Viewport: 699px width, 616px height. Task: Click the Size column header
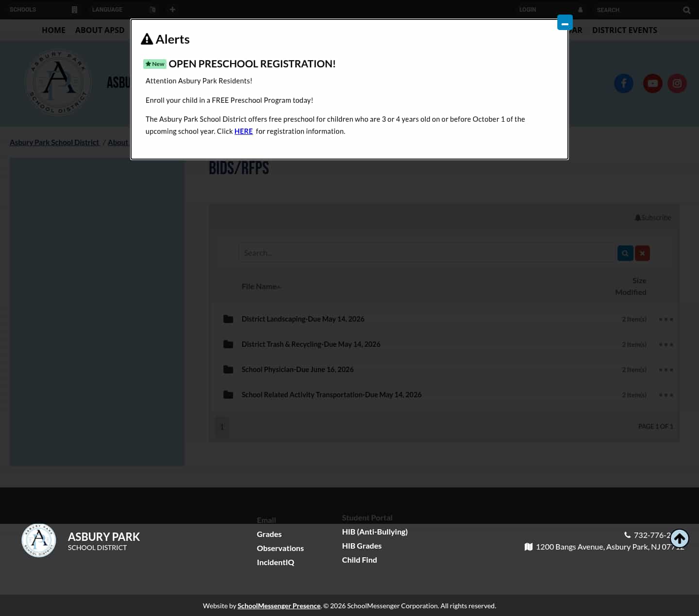pyautogui.click(x=639, y=280)
